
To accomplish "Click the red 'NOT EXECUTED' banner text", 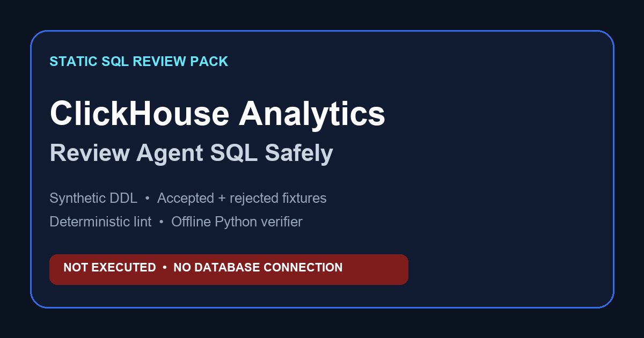I will coord(109,267).
